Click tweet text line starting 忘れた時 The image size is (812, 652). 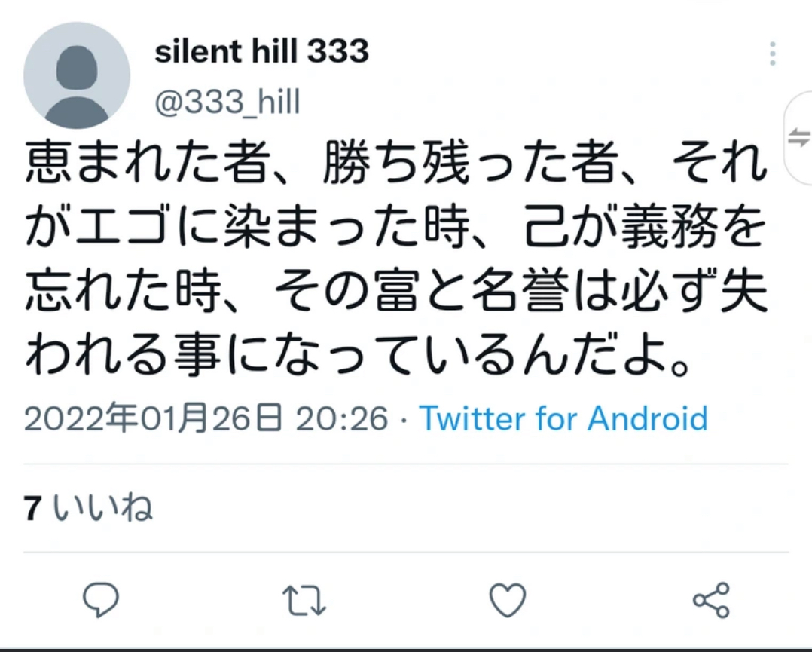click(395, 291)
